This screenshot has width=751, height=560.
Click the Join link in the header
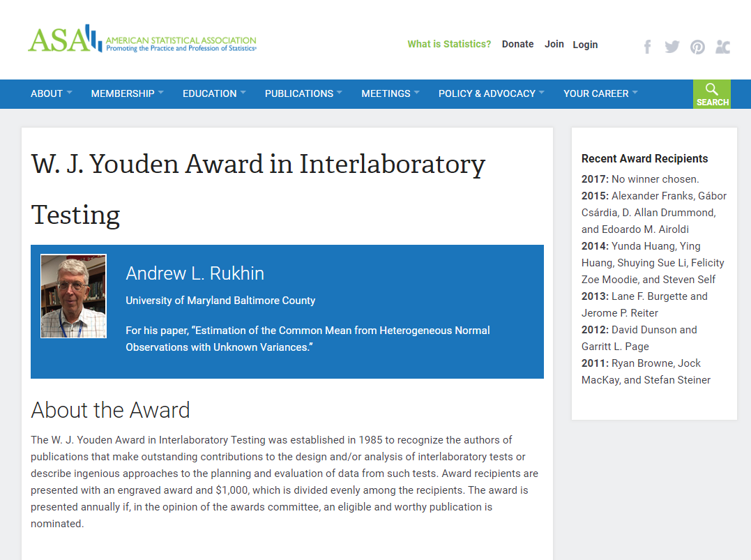coord(554,44)
